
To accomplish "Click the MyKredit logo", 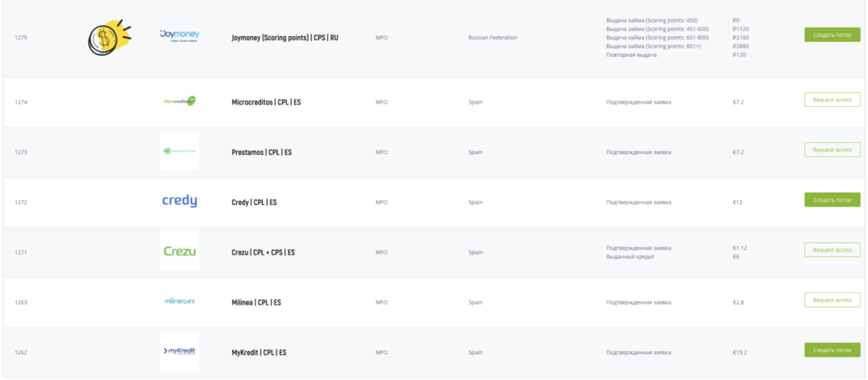I will point(179,351).
